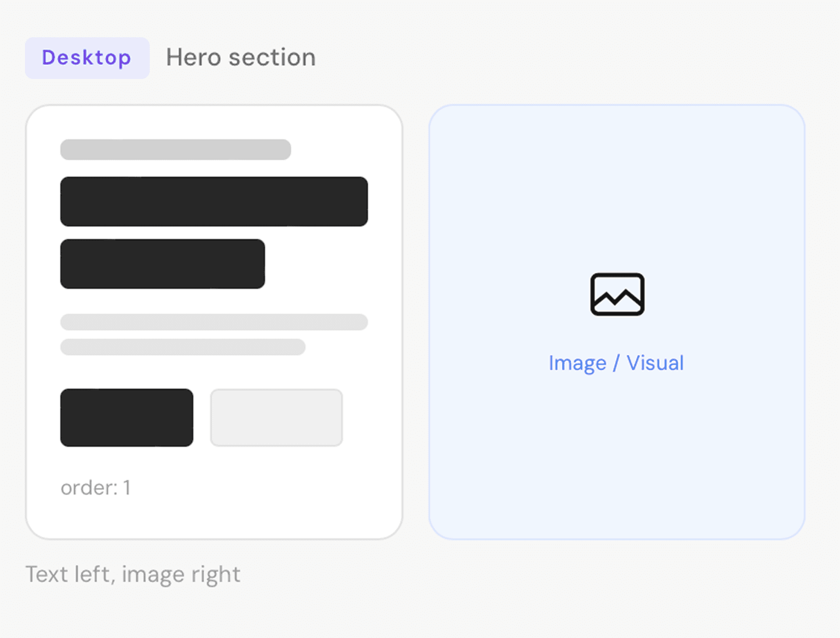Select the light blue image panel
This screenshot has width=840, height=638.
(617, 322)
